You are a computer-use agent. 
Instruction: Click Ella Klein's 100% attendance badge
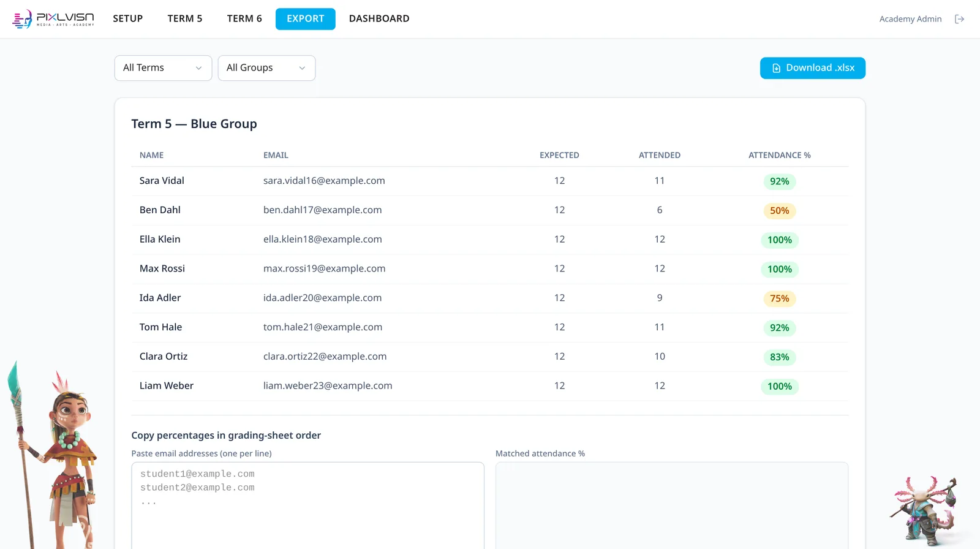click(780, 240)
